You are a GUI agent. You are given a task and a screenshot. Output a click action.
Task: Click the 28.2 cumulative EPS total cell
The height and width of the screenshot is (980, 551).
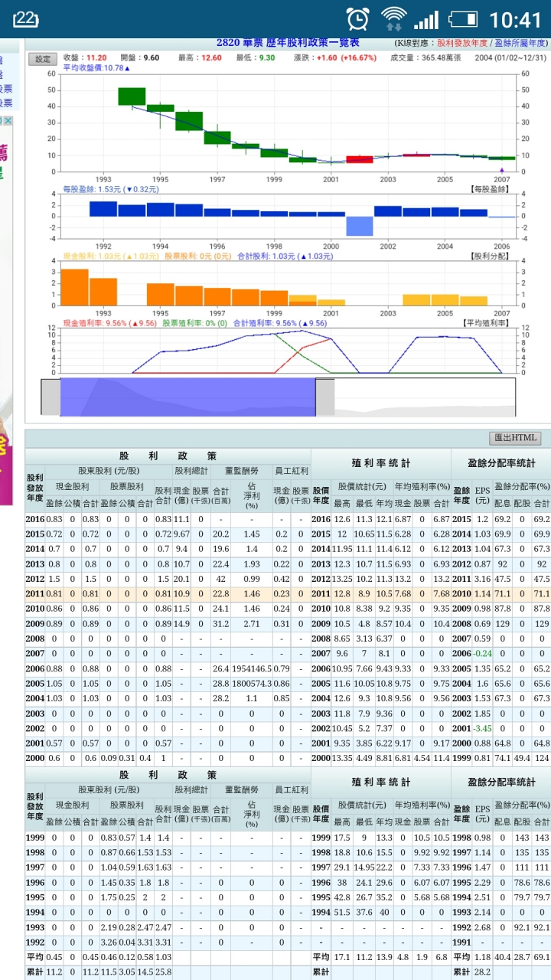(x=482, y=972)
